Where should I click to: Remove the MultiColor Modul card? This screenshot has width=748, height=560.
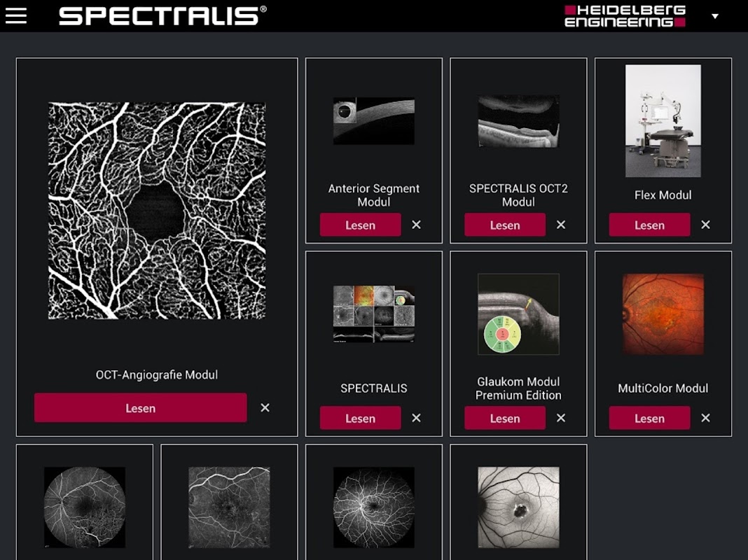click(705, 418)
